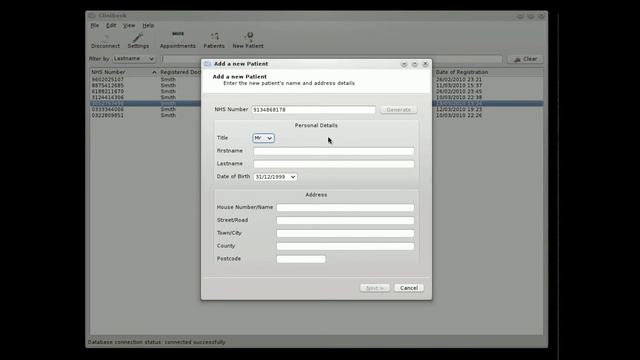
Task: Open Settings from the toolbar
Action: coord(138,41)
